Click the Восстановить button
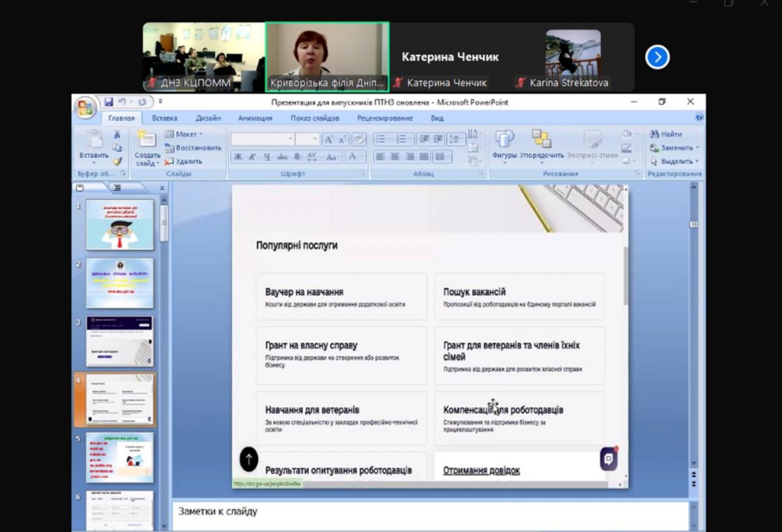The image size is (782, 532). coord(194,148)
